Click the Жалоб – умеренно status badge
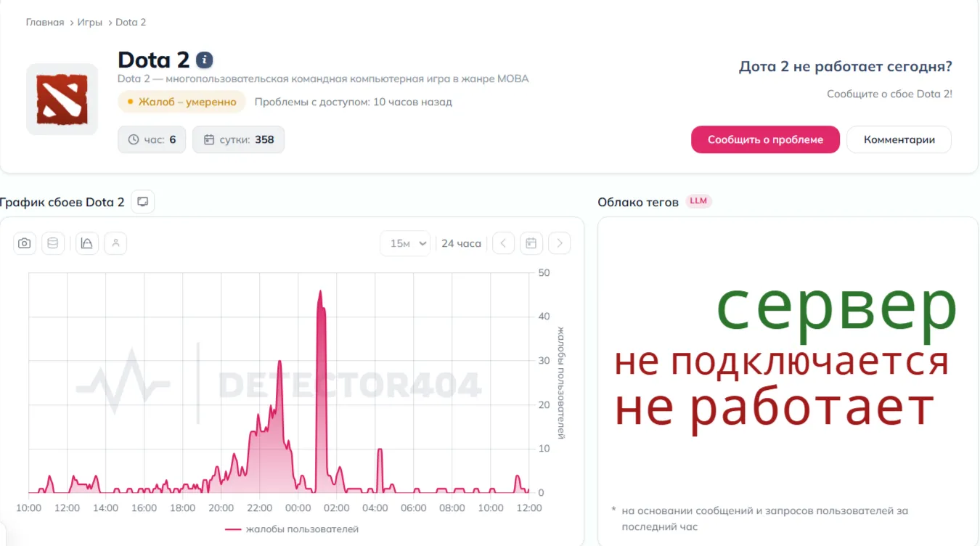980x546 pixels. point(182,102)
